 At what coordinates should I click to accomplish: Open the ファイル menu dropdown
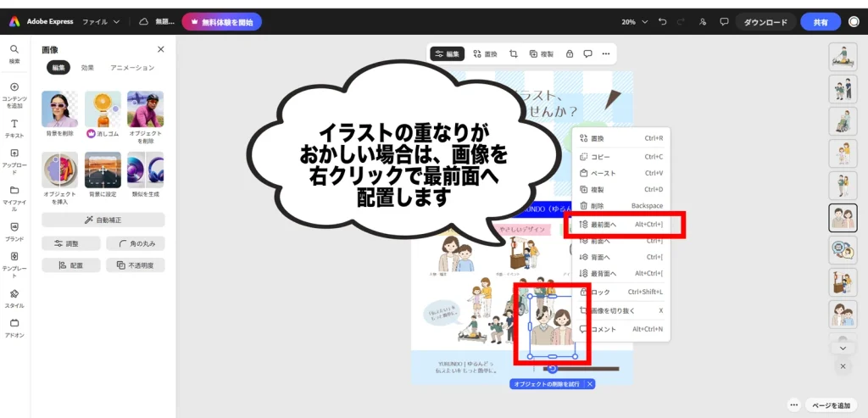(x=101, y=21)
